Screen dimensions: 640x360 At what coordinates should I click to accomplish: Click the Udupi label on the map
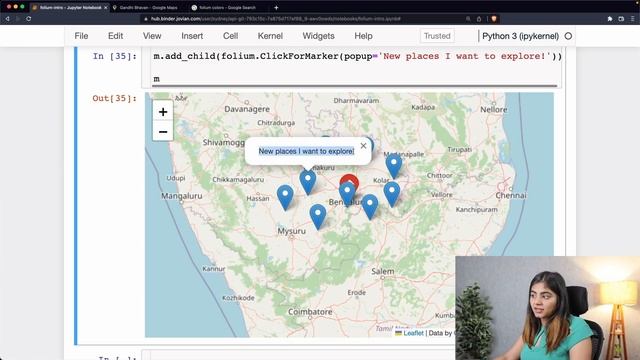[x=176, y=178]
